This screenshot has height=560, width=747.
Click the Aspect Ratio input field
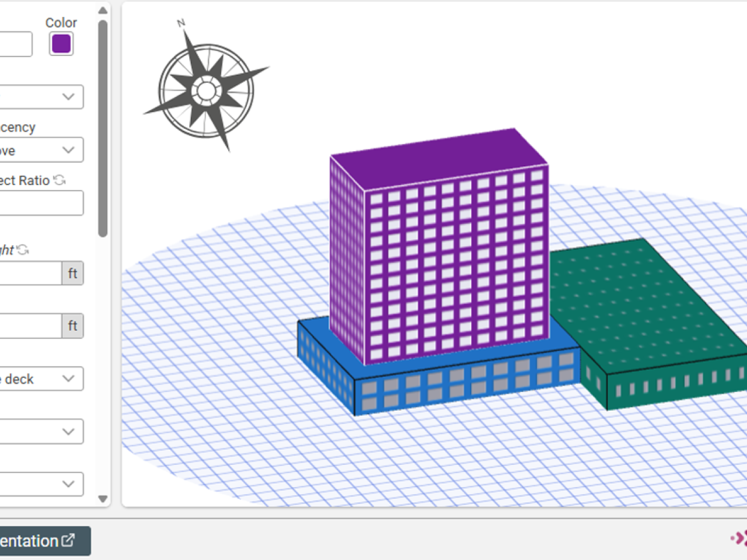click(41, 203)
